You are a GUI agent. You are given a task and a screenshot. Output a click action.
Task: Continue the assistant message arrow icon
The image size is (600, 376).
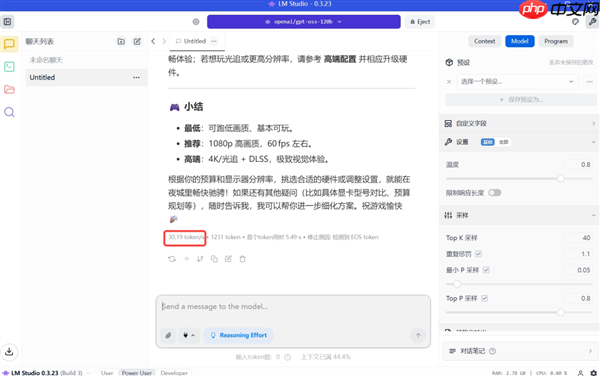click(x=186, y=259)
